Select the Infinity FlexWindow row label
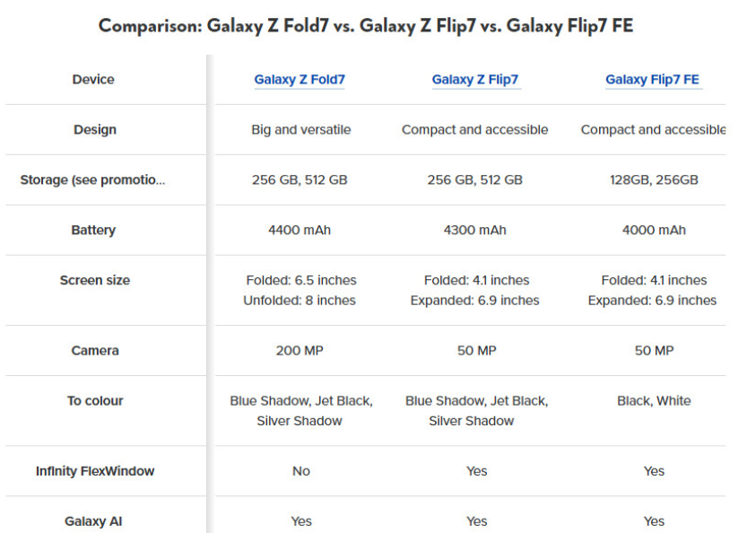This screenshot has width=756, height=542. 95,471
